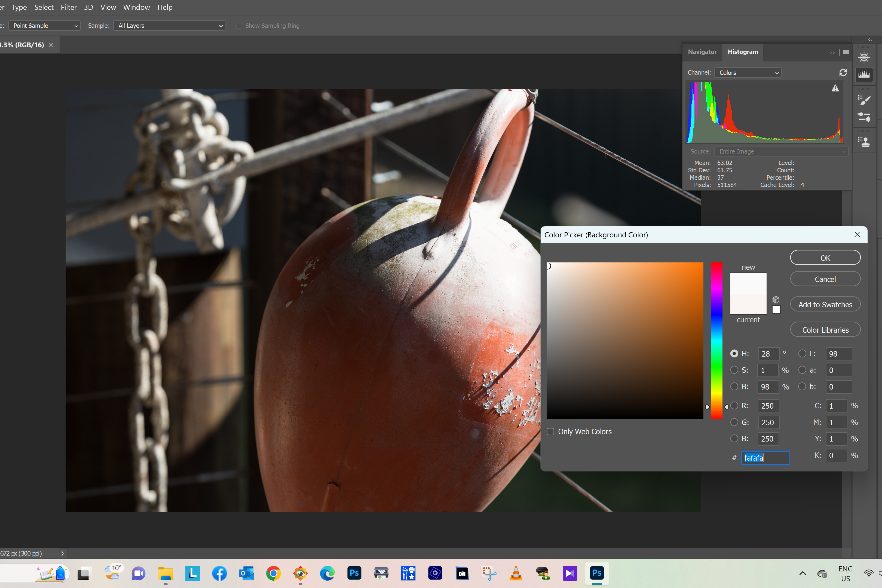Open the Clone Source panel stamp icon
Image resolution: width=882 pixels, height=588 pixels.
(863, 141)
